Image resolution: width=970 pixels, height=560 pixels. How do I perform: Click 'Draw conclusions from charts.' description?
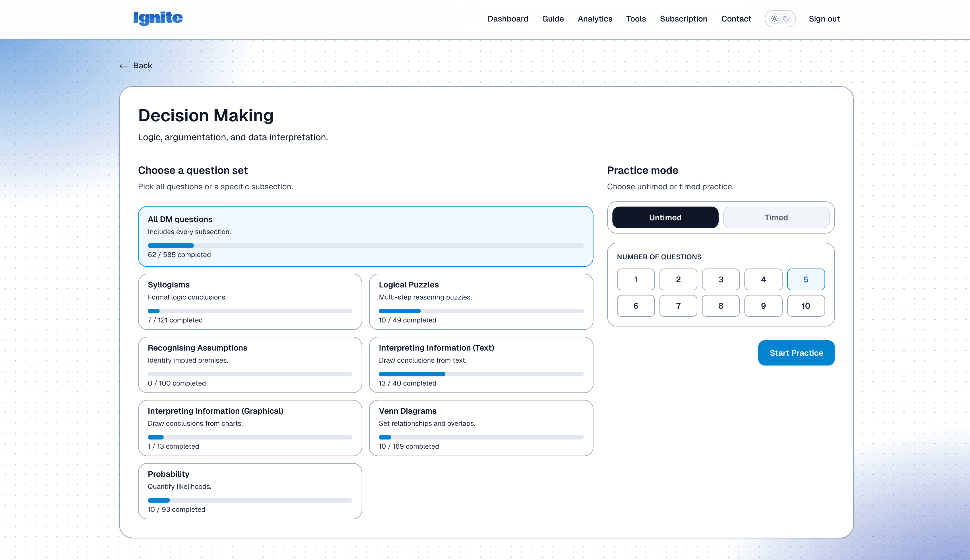pyautogui.click(x=195, y=423)
